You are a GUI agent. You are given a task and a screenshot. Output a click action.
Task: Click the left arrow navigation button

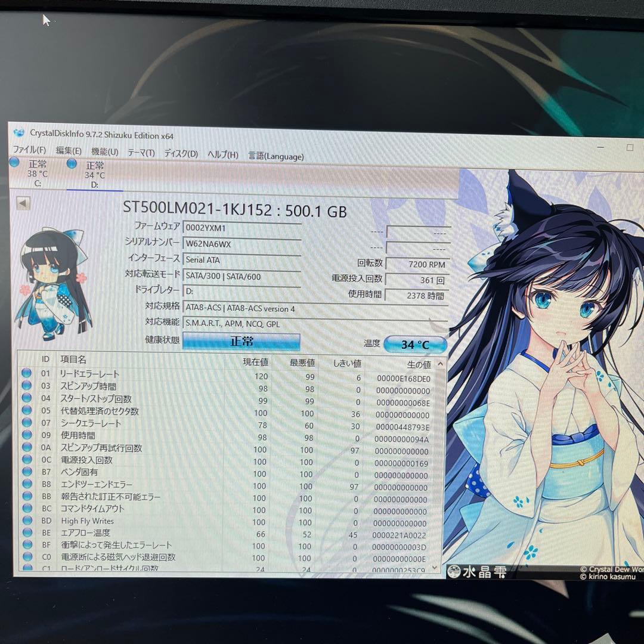[22, 203]
